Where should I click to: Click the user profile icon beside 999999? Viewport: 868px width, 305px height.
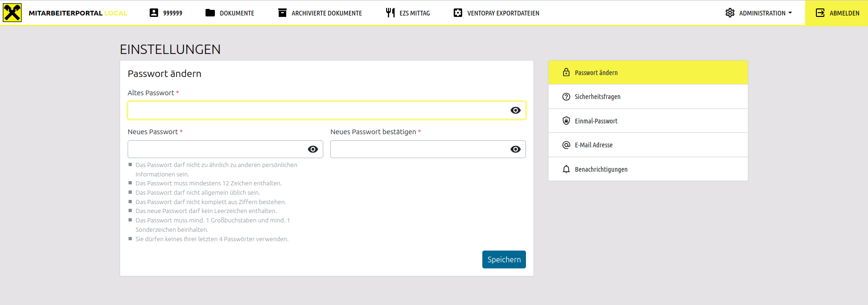pos(154,13)
